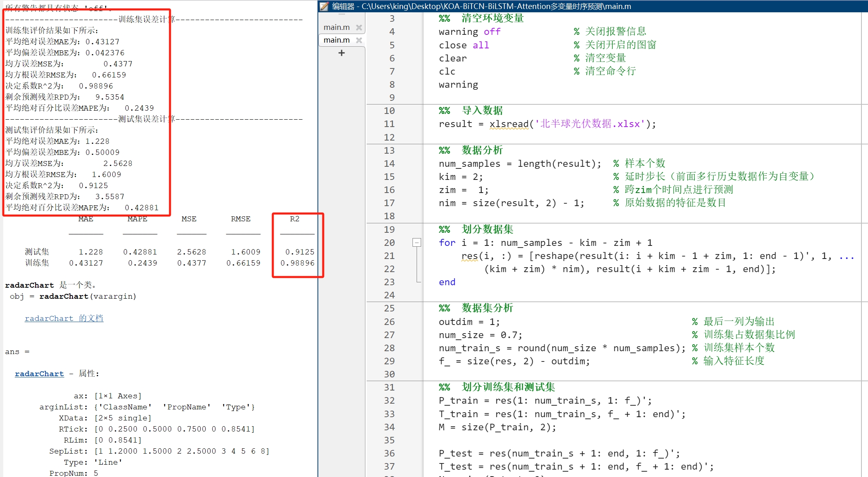
Task: Open a new file using the plus button
Action: click(x=341, y=52)
